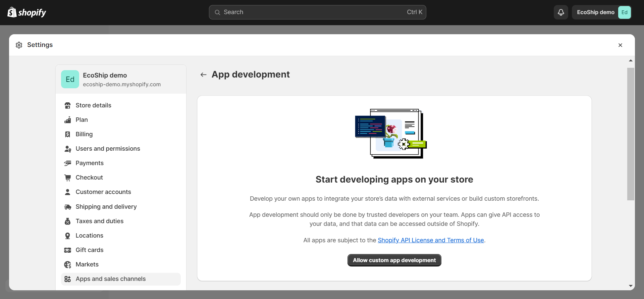Click the Checkout cart icon
This screenshot has width=644, height=299.
(x=68, y=178)
